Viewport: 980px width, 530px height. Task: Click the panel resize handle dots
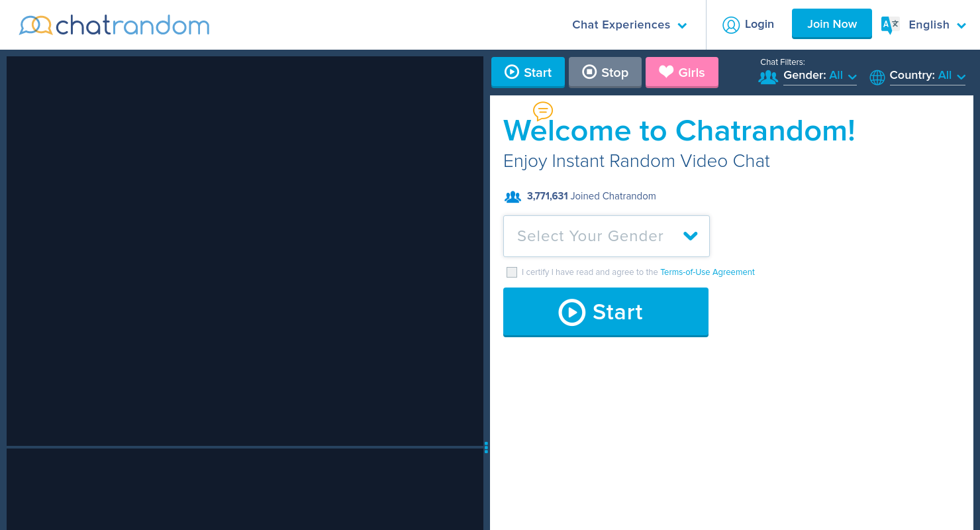[x=486, y=447]
